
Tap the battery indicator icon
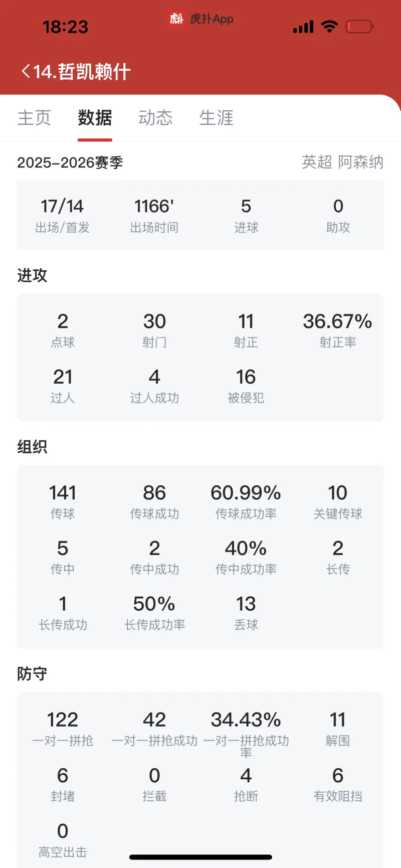tap(359, 26)
